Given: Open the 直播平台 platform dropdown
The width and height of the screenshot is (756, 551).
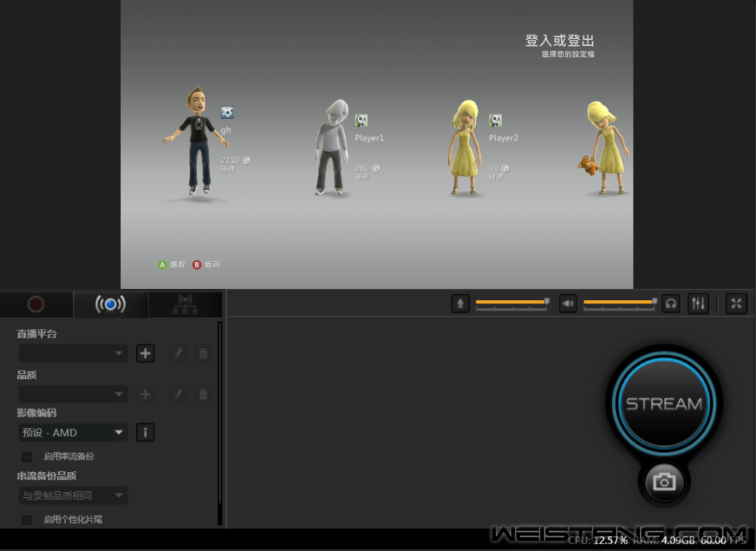Looking at the screenshot, I should pyautogui.click(x=73, y=353).
